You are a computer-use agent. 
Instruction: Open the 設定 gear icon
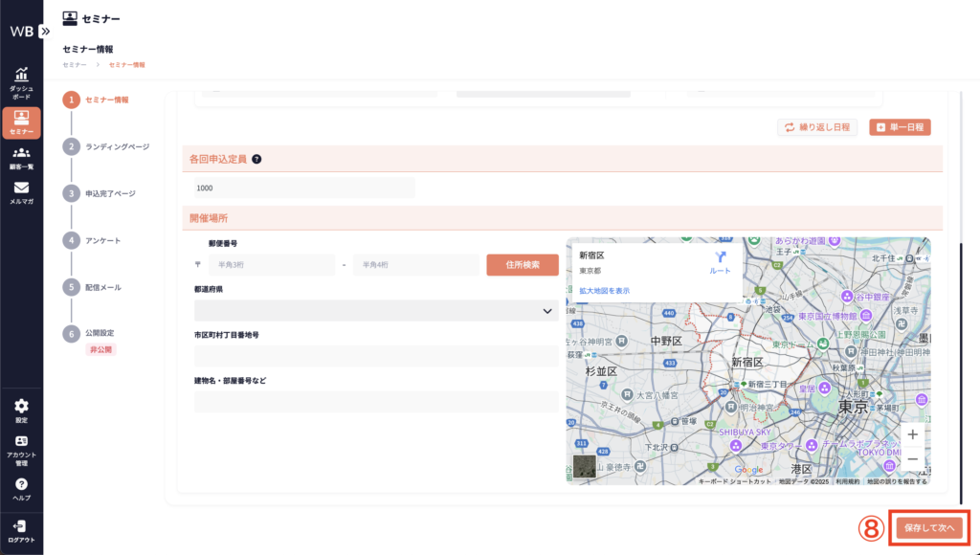tap(21, 407)
